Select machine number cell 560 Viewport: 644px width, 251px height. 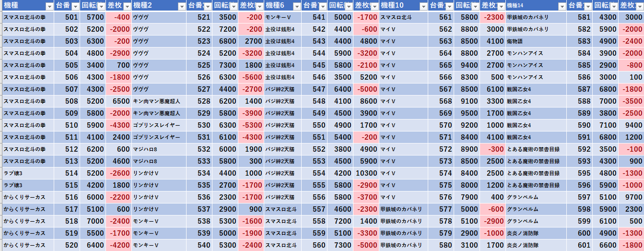point(314,245)
